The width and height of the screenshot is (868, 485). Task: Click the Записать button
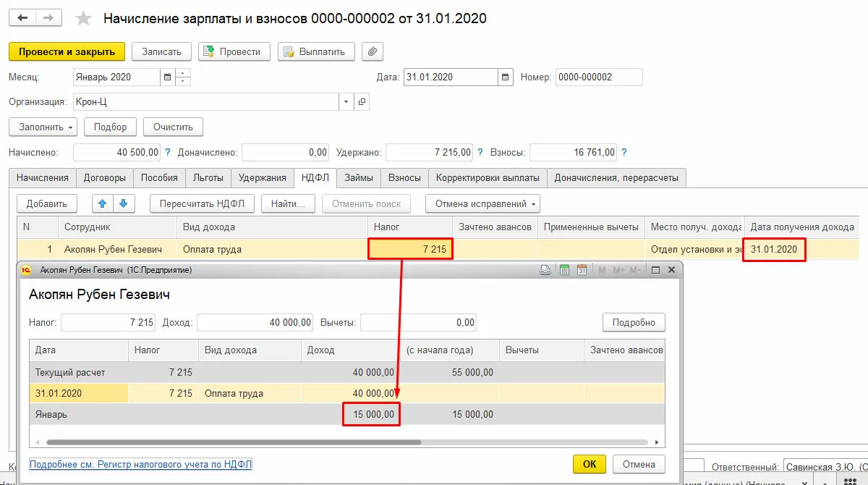tap(161, 51)
